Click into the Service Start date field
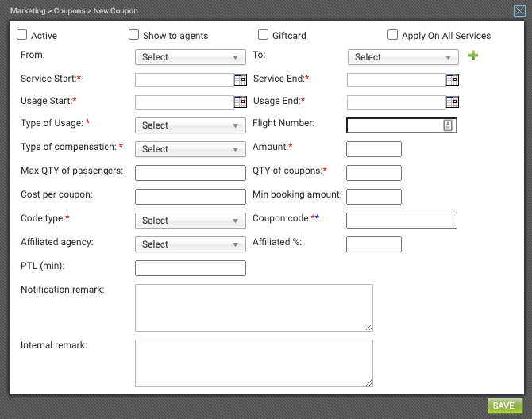 184,80
